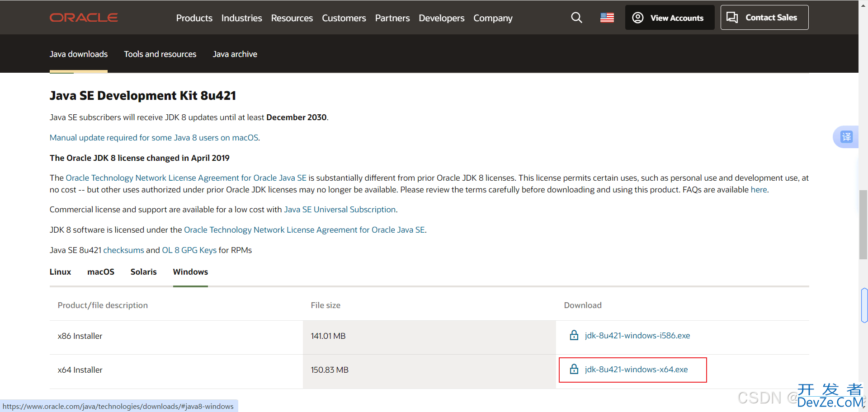This screenshot has width=868, height=412.
Task: Switch to Tools and resources tab
Action: coord(160,54)
